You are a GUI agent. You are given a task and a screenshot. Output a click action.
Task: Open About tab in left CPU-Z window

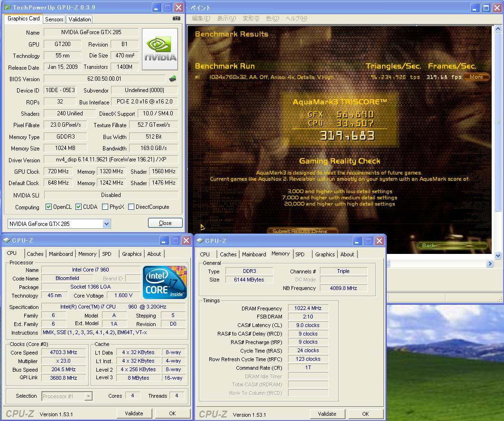point(154,254)
